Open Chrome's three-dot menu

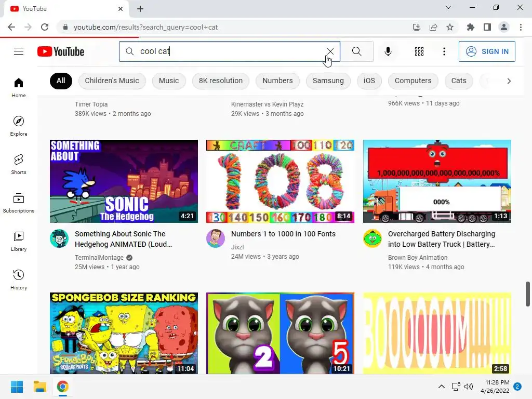click(521, 27)
